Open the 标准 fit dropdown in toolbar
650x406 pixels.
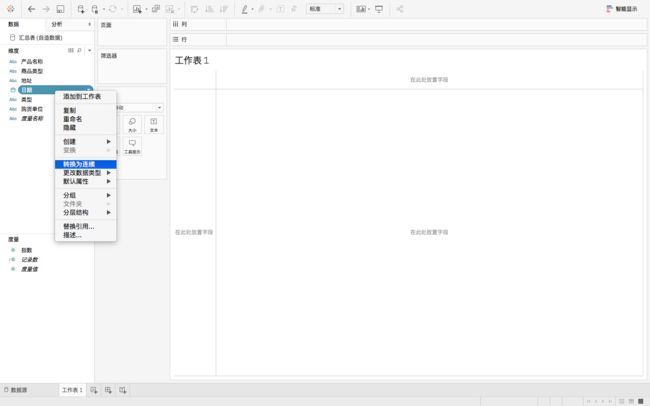(325, 9)
